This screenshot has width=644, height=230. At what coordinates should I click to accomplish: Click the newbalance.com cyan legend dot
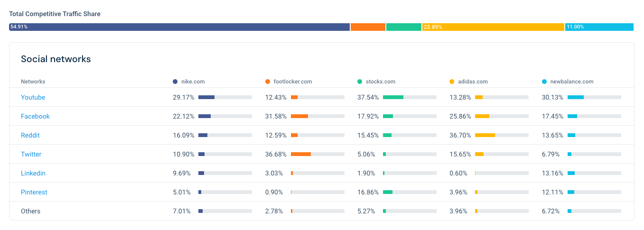pyautogui.click(x=544, y=82)
